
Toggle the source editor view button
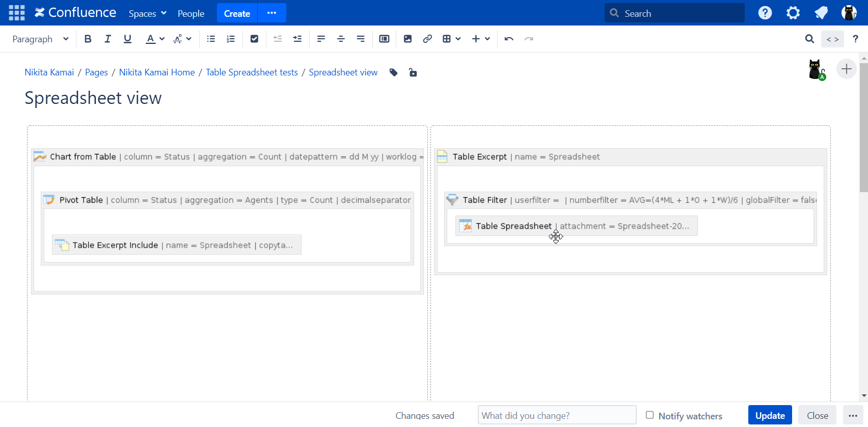[832, 39]
